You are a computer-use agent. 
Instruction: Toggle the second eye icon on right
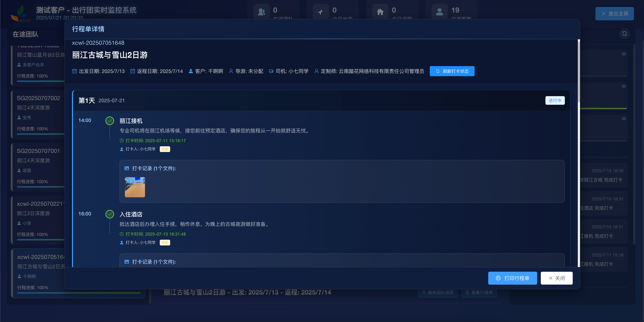[x=624, y=86]
